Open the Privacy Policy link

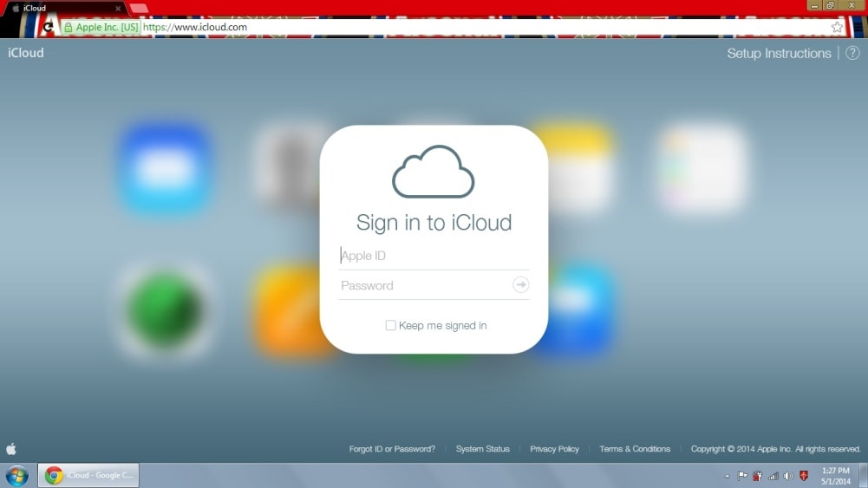pyautogui.click(x=555, y=449)
